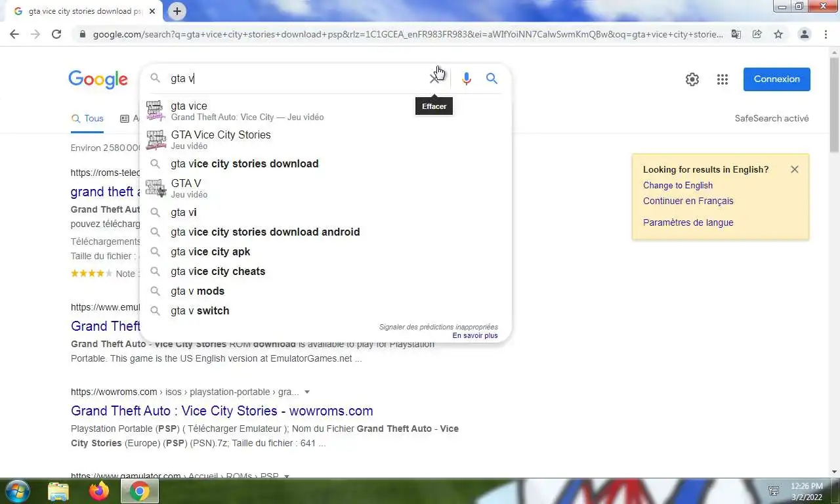Viewport: 840px width, 504px height.
Task: Click the address bar URL
Action: 407,34
